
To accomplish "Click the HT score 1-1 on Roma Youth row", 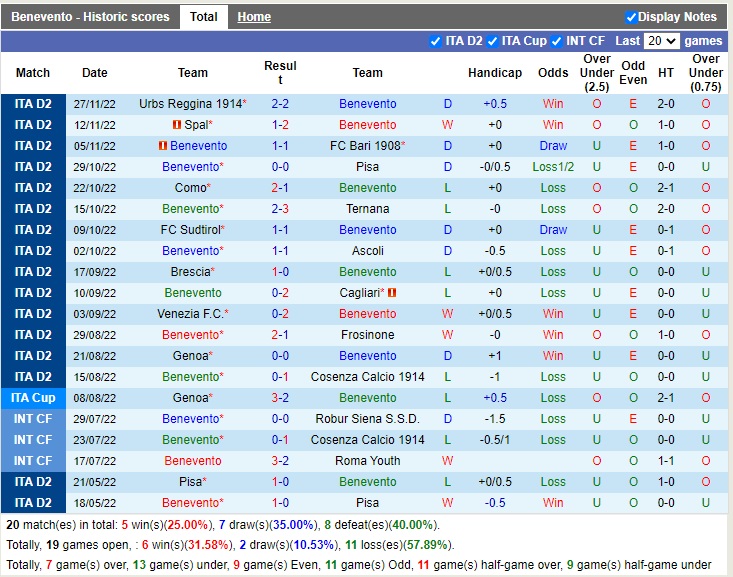I will click(666, 461).
